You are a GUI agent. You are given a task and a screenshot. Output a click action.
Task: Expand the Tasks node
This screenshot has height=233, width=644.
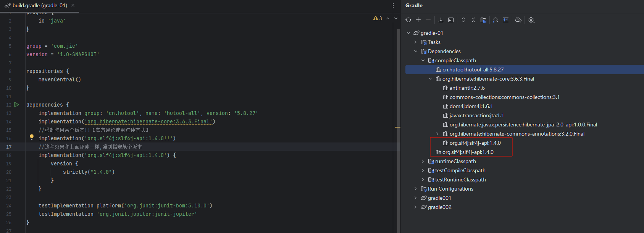[416, 42]
